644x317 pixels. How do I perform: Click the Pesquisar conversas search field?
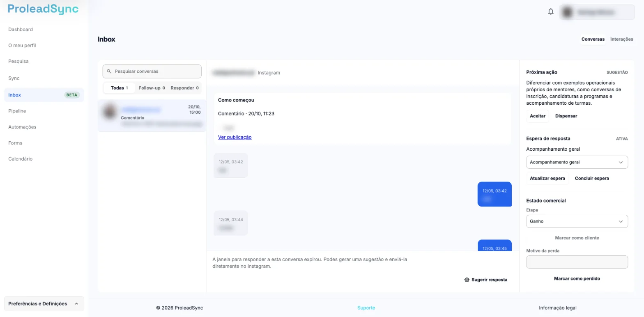pos(152,71)
